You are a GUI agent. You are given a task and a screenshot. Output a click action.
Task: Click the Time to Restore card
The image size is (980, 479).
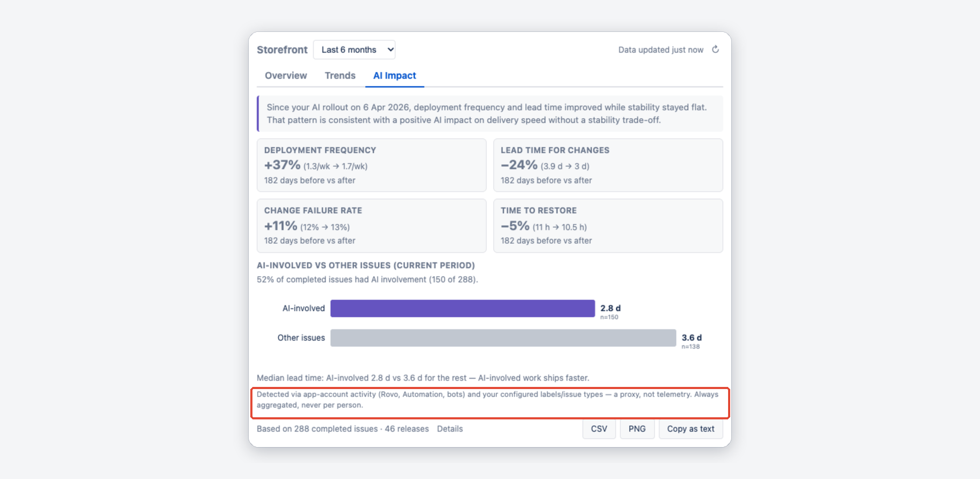(x=608, y=226)
